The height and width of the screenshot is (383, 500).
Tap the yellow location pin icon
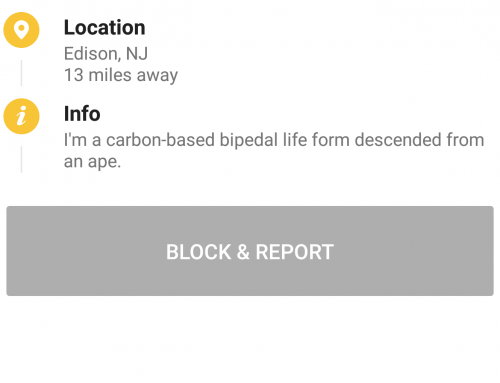pyautogui.click(x=21, y=30)
